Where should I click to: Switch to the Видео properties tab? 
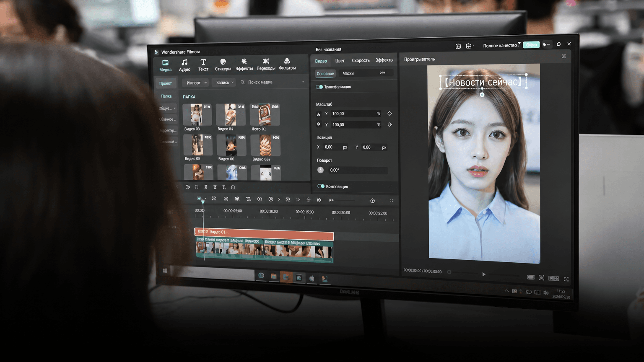click(x=321, y=61)
